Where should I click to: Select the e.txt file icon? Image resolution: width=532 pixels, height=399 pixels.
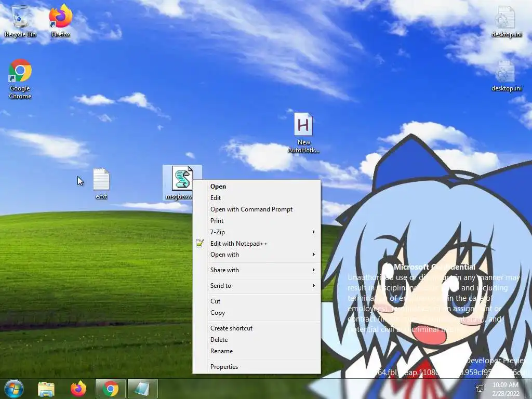pos(101,183)
